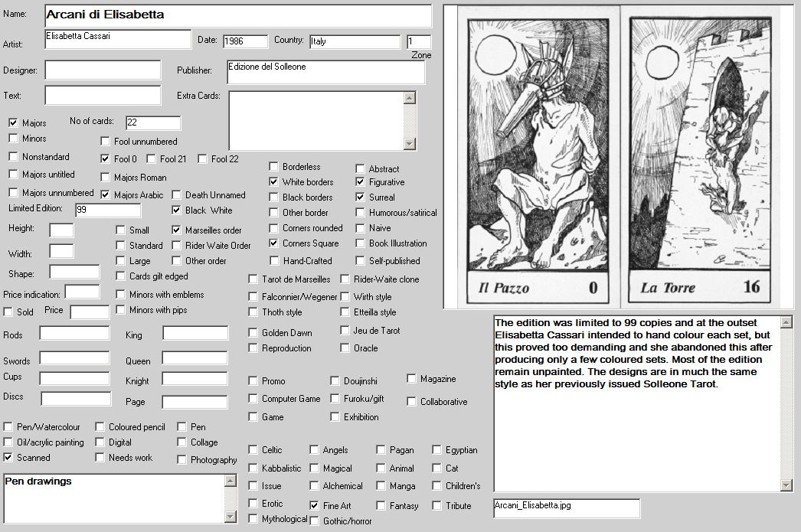The image size is (801, 532).
Task: Check the Tarot de Marseilles option
Action: pyautogui.click(x=253, y=279)
